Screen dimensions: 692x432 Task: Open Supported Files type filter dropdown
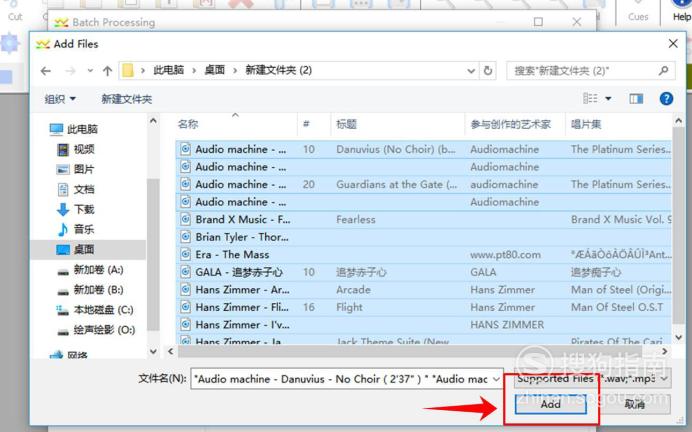pos(592,379)
